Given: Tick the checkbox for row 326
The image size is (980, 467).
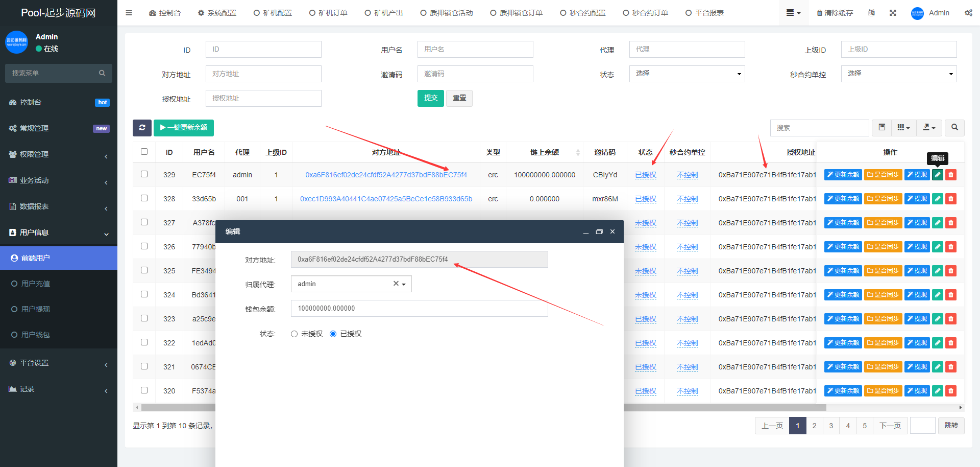Looking at the screenshot, I should click(x=144, y=246).
